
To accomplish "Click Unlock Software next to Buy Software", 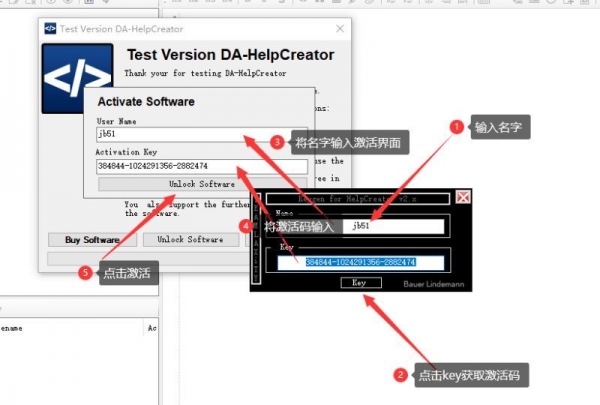I will coord(191,240).
